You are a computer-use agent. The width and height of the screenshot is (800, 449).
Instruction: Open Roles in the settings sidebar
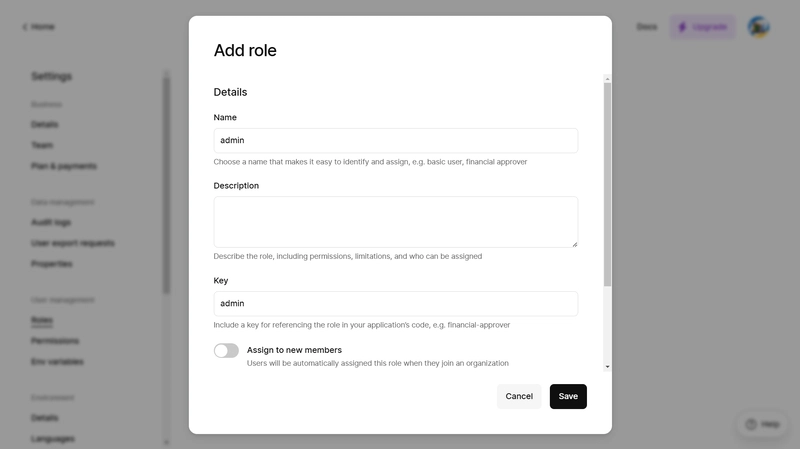tap(42, 320)
